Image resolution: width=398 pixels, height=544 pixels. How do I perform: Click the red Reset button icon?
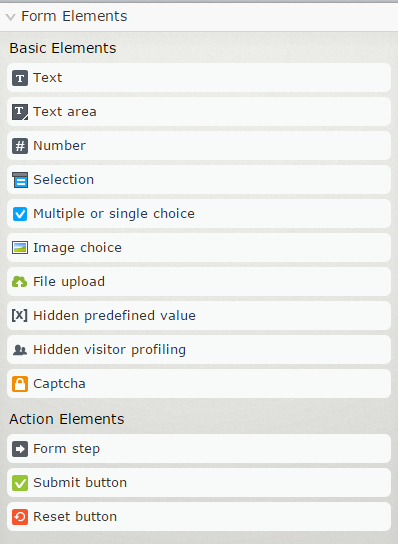pos(20,517)
